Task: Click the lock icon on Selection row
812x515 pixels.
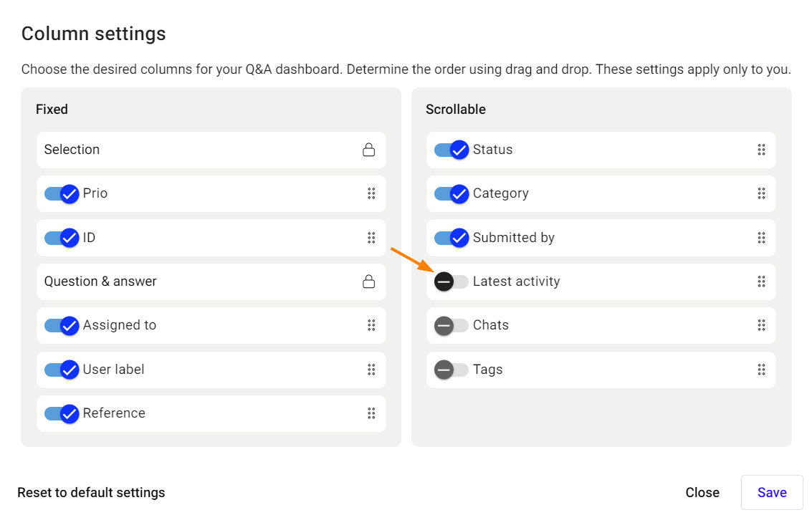Action: tap(368, 150)
